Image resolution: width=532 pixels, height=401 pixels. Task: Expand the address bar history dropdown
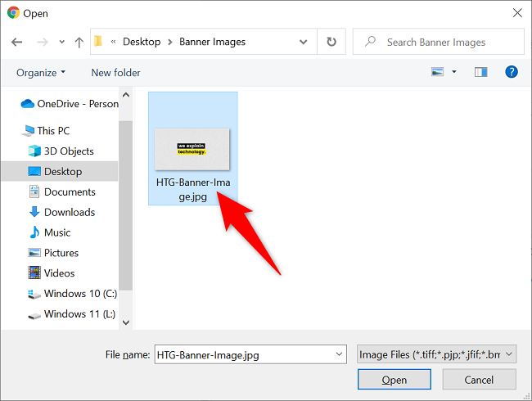[304, 42]
